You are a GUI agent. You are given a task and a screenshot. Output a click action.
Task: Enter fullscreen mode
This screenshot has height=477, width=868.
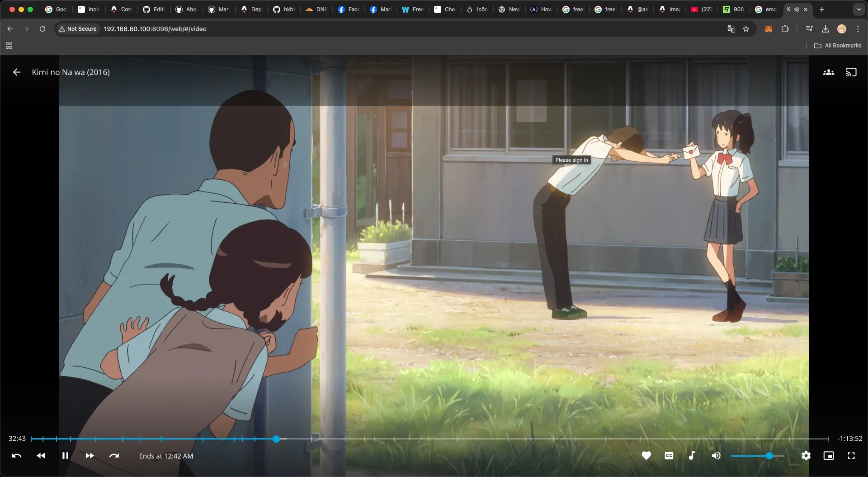coord(851,456)
